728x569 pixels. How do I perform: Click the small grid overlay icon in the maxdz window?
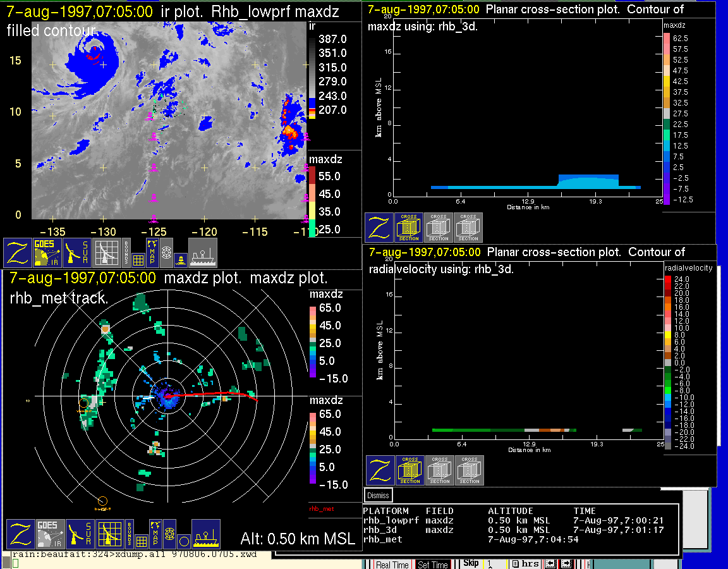tap(141, 541)
